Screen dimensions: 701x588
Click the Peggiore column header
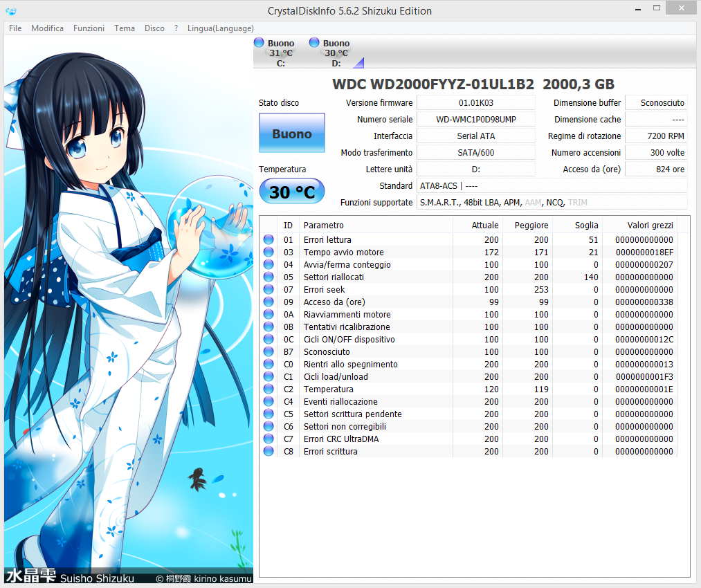click(528, 226)
